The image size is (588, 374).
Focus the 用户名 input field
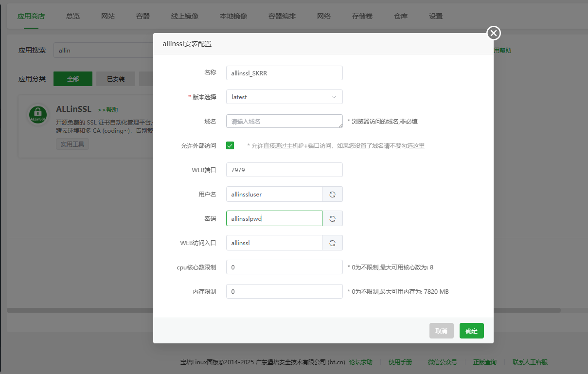click(274, 194)
